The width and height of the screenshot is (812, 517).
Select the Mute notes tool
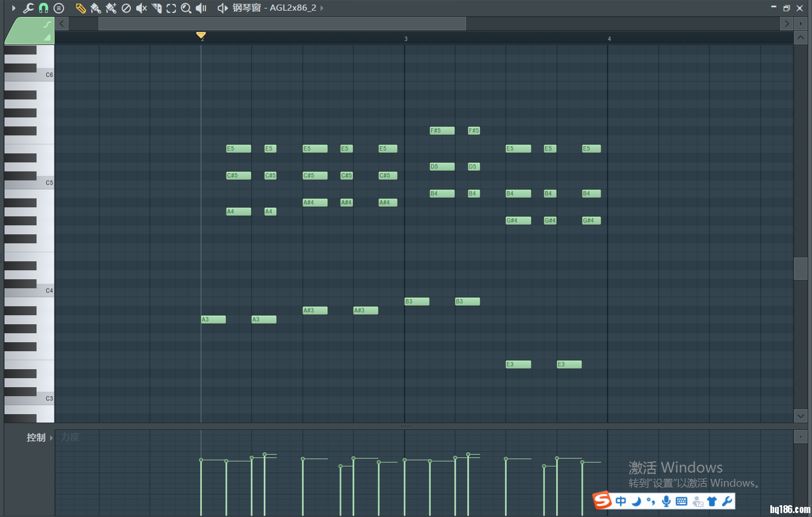[141, 8]
